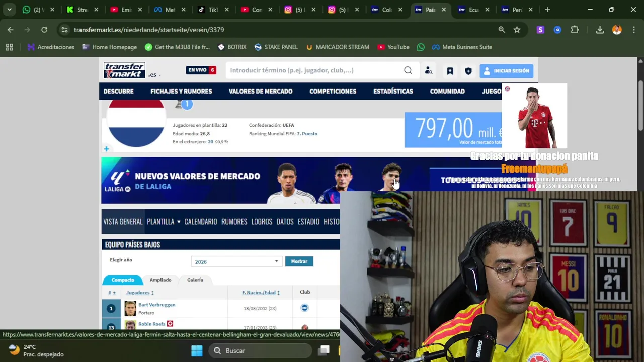Open the Meta Business Suite bookmark
Screen dimensions: 644x362
[462, 47]
